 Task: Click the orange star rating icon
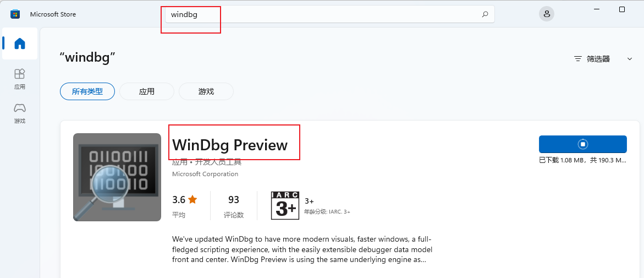(192, 199)
